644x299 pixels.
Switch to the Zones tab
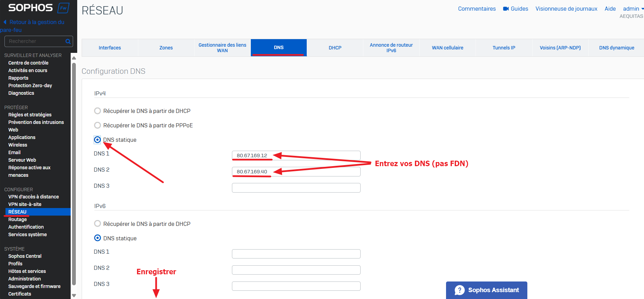point(166,48)
